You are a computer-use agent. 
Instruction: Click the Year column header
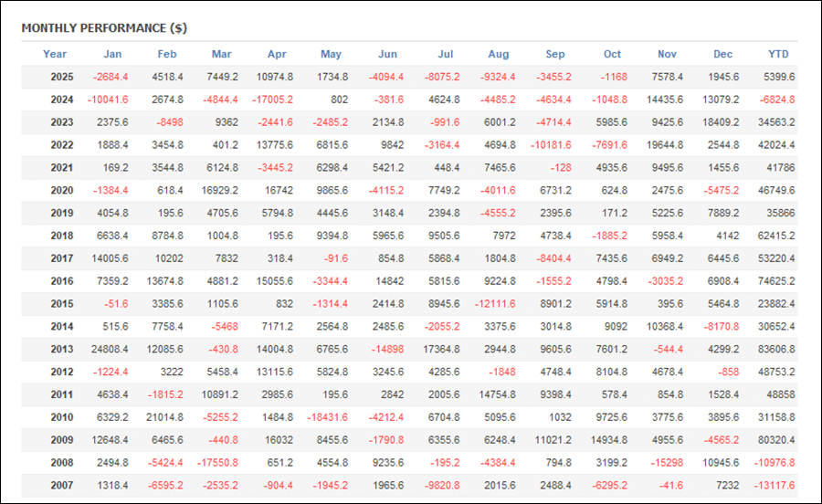(x=55, y=54)
